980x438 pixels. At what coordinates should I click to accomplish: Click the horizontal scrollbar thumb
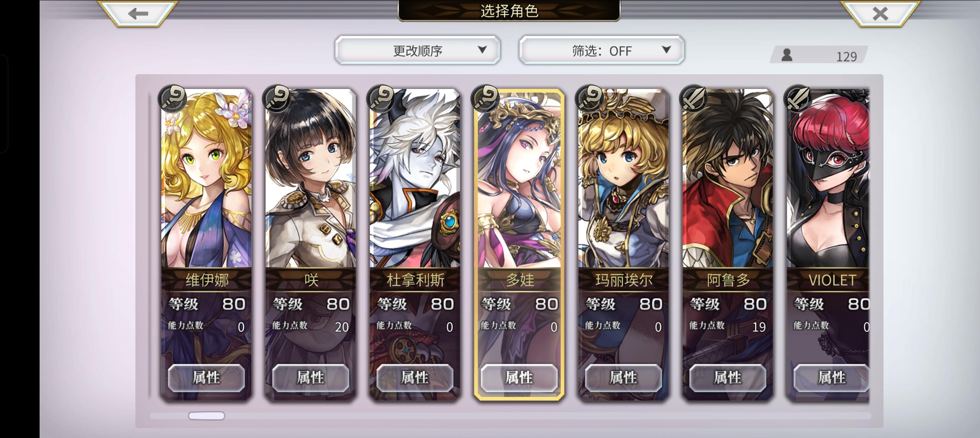coord(206,415)
